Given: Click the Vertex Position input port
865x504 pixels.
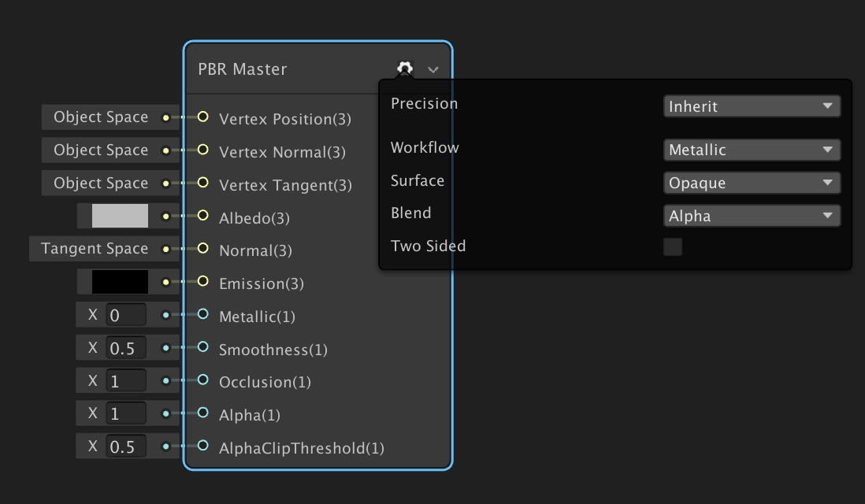Looking at the screenshot, I should pos(202,117).
